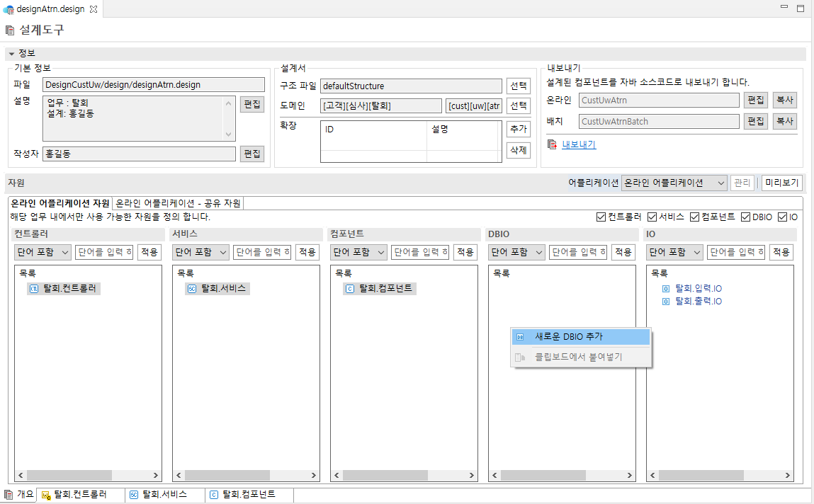Click the 미리보기 button
Image resolution: width=814 pixels, height=504 pixels.
784,182
